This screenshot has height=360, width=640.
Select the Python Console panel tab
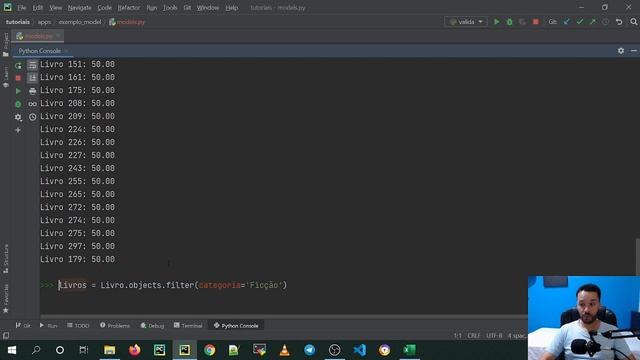point(40,51)
